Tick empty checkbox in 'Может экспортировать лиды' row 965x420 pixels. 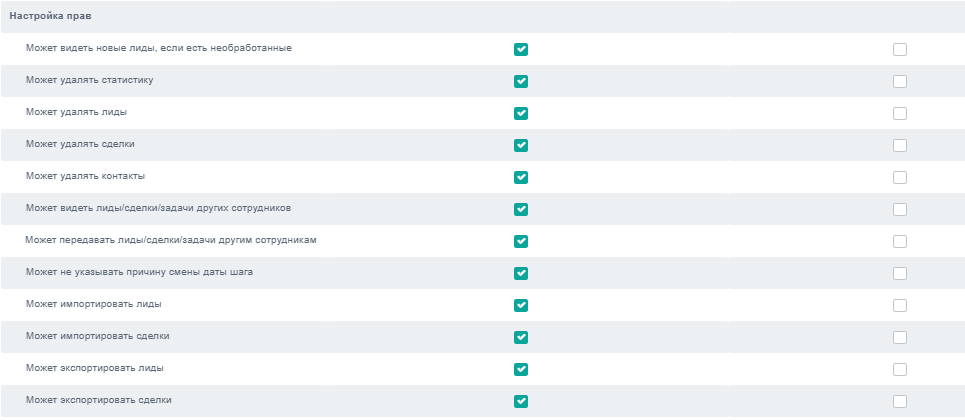(x=900, y=370)
